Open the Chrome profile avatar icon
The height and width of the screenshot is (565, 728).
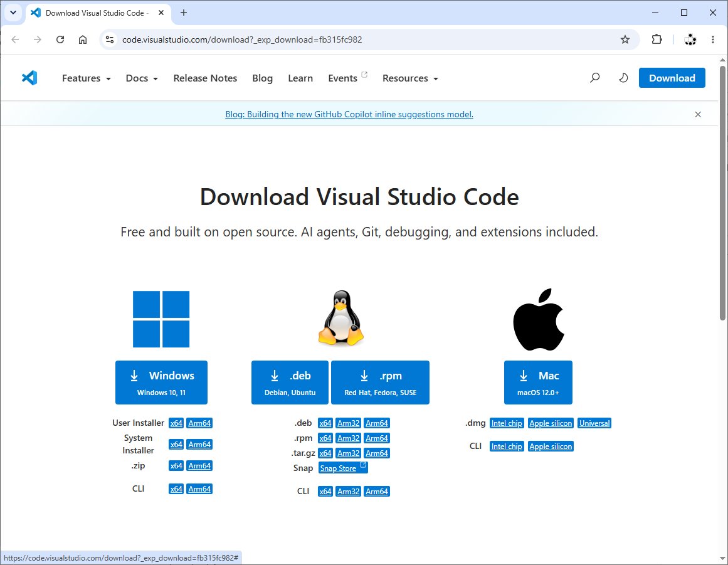pos(690,40)
